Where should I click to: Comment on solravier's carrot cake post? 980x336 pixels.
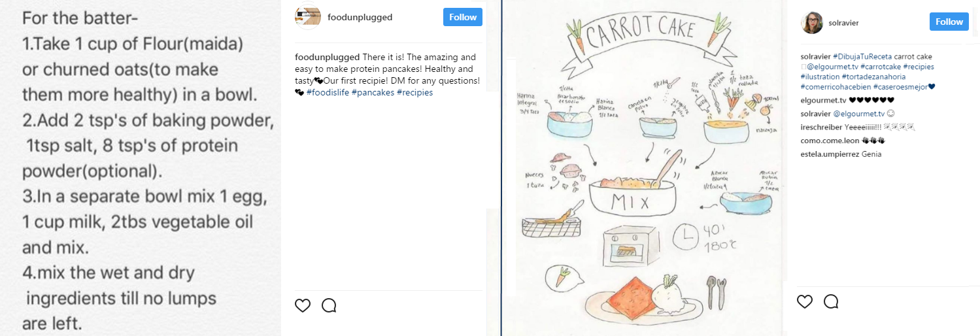pos(831,301)
